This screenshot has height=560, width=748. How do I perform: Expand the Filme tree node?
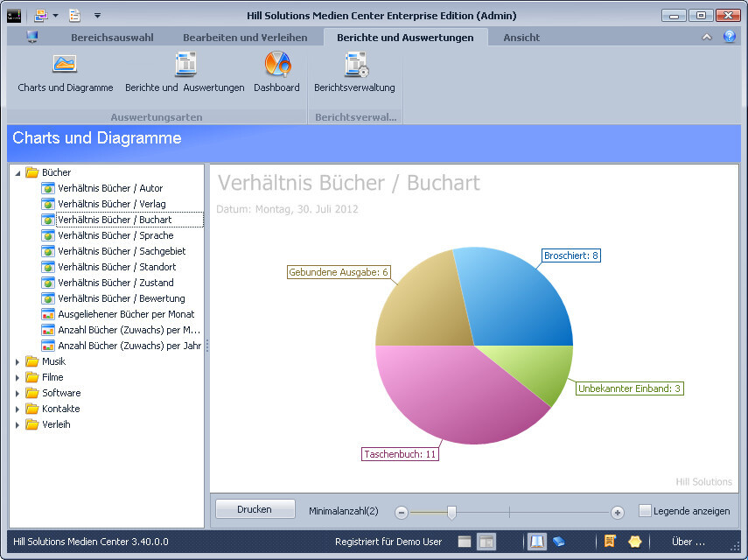[17, 377]
